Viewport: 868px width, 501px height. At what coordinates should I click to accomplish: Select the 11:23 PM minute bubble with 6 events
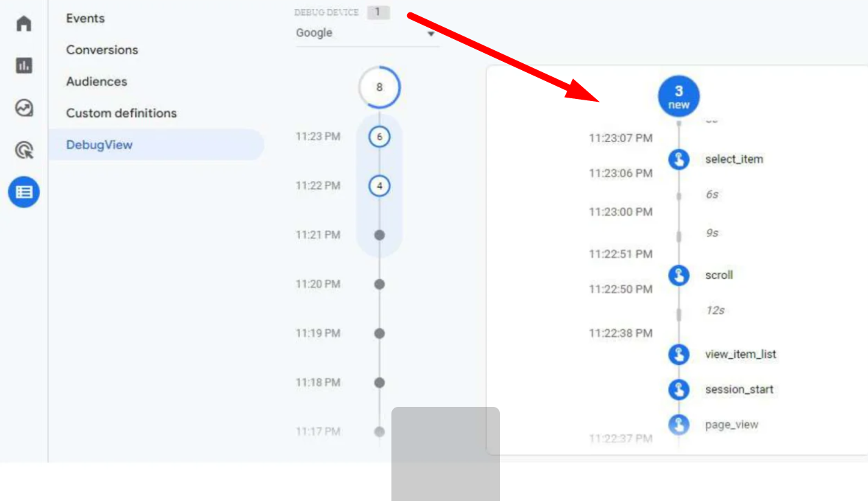pyautogui.click(x=379, y=137)
